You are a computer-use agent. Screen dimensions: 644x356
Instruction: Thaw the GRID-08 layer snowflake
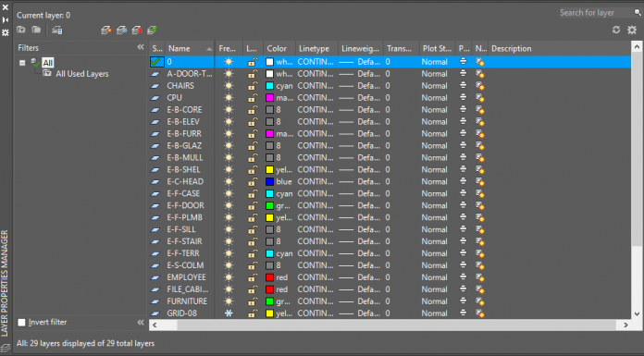229,313
